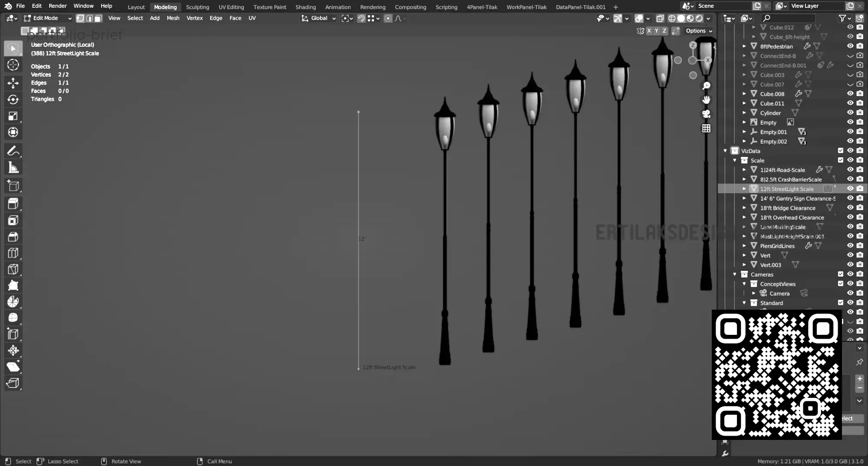Activate the Annotate tool
Screen dimensions: 868x466
pyautogui.click(x=13, y=151)
